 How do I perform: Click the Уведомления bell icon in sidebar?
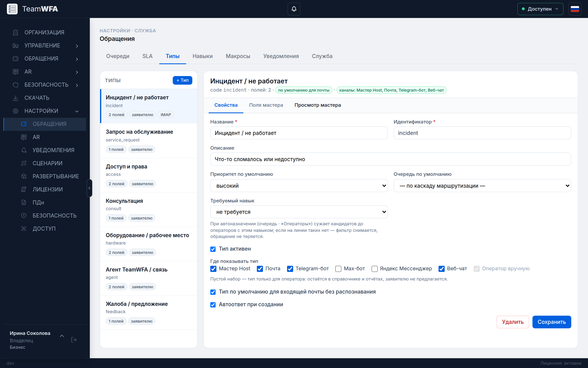(23, 150)
